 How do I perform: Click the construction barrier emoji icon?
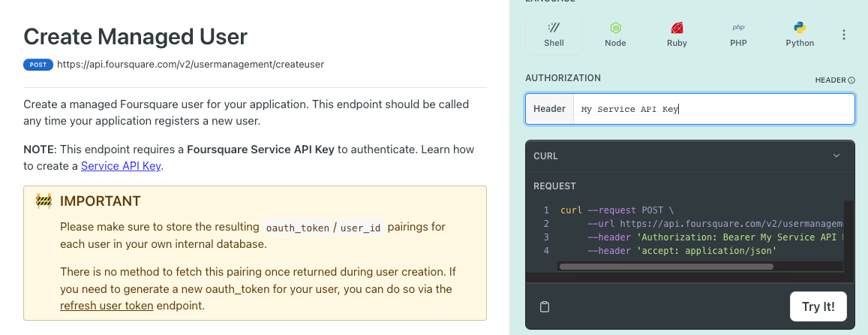pyautogui.click(x=44, y=201)
